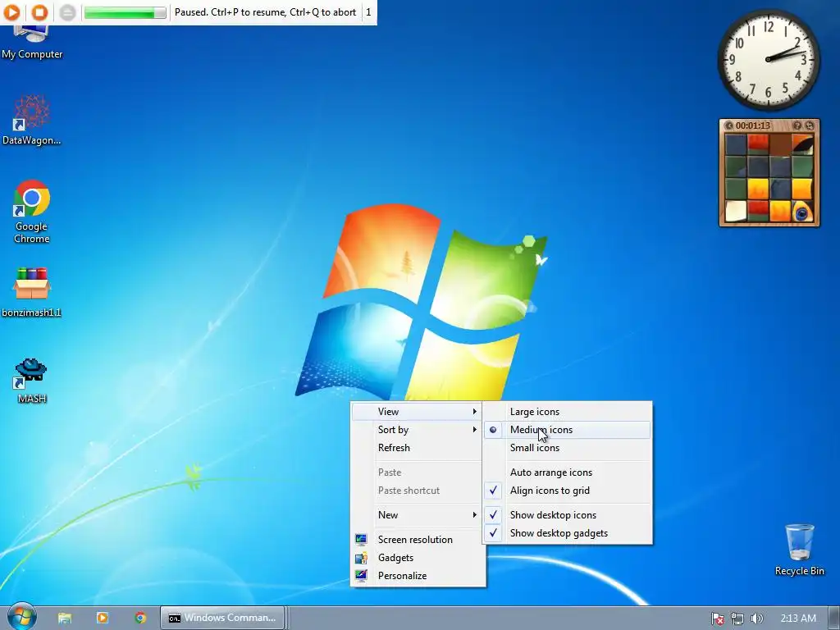840x630 pixels.
Task: Click the Screen resolution monitor icon
Action: [361, 540]
